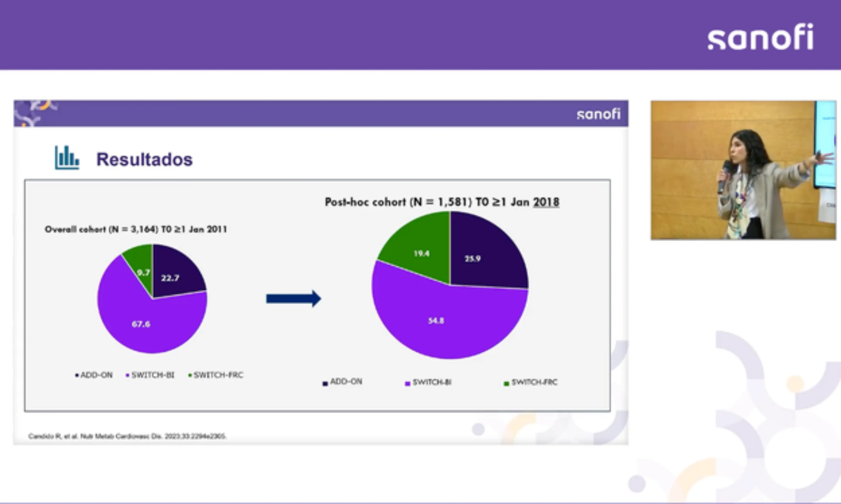The height and width of the screenshot is (504, 841).
Task: Click the SWITCH-BI purple legend marker under right pie
Action: 407,383
